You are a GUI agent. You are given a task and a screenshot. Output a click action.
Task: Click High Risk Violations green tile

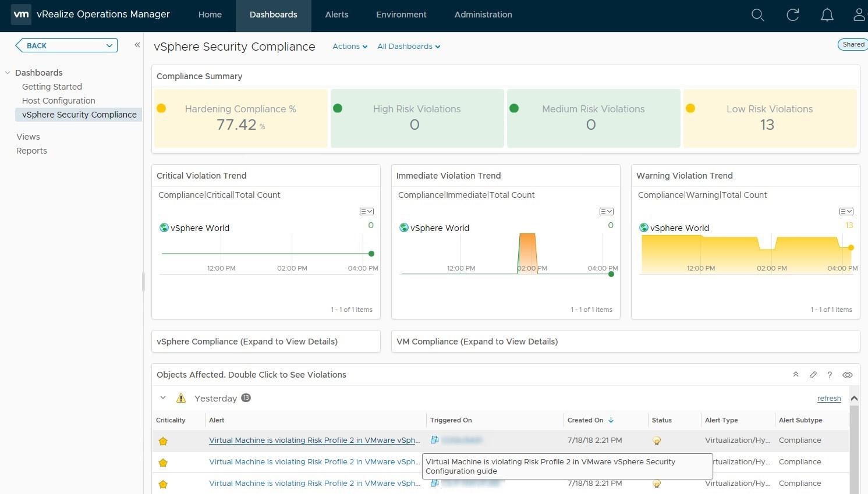coord(417,118)
